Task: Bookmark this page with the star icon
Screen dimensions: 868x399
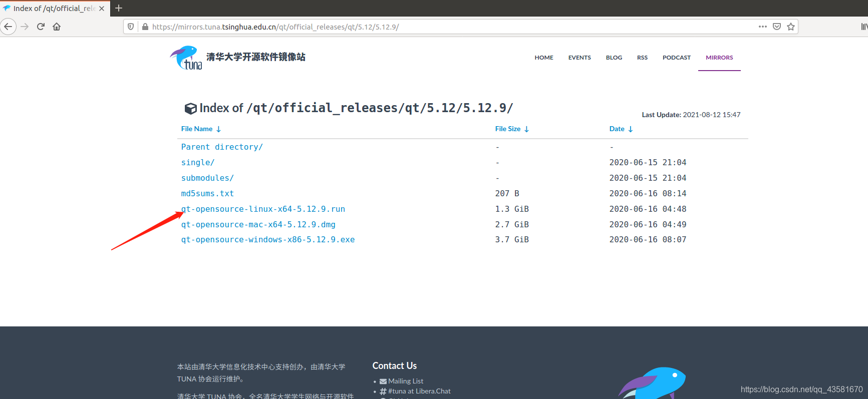Action: (x=791, y=27)
